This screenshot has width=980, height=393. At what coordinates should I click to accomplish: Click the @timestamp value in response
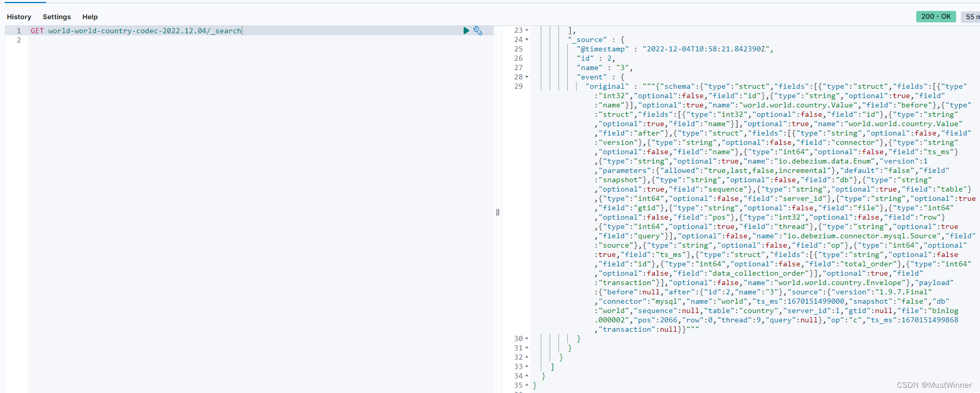point(706,49)
